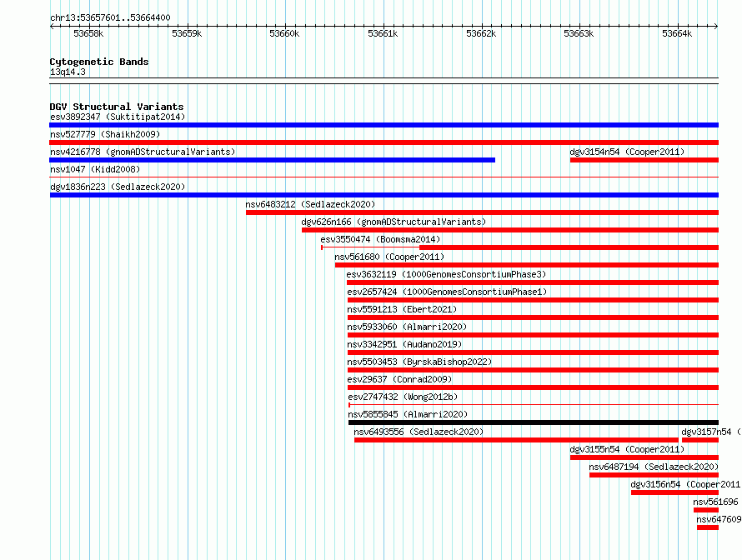Click the esv3892347 (Suktitipat2014) variant label

[x=118, y=117]
